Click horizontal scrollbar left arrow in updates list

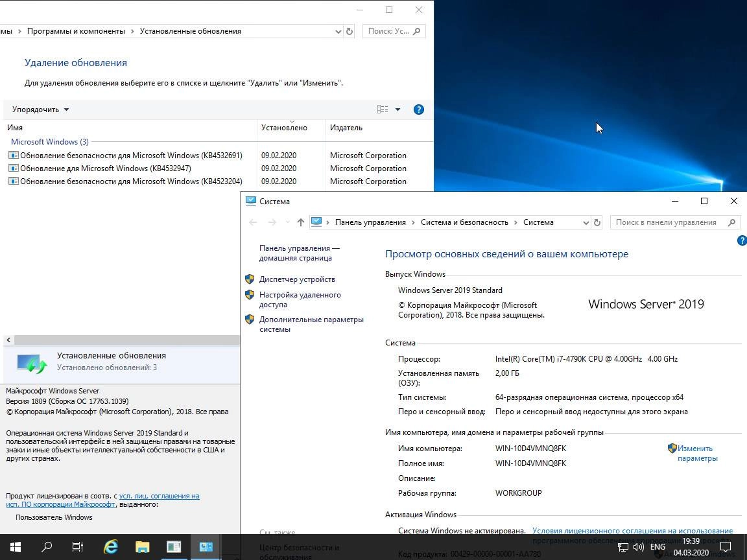click(8, 340)
